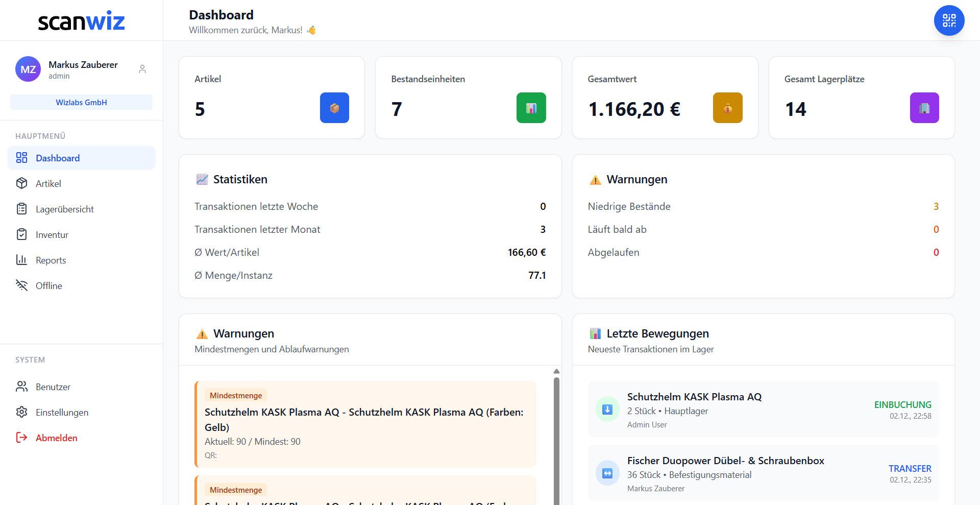Image resolution: width=980 pixels, height=505 pixels.
Task: Click the EINBUCHUNG download icon beside Schutzhelm KASK
Action: click(x=607, y=409)
